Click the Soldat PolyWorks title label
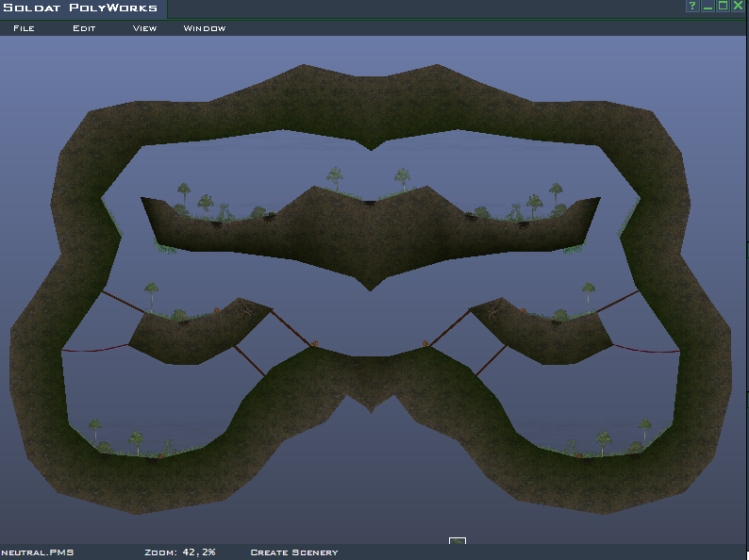The height and width of the screenshot is (560, 749). coord(81,8)
